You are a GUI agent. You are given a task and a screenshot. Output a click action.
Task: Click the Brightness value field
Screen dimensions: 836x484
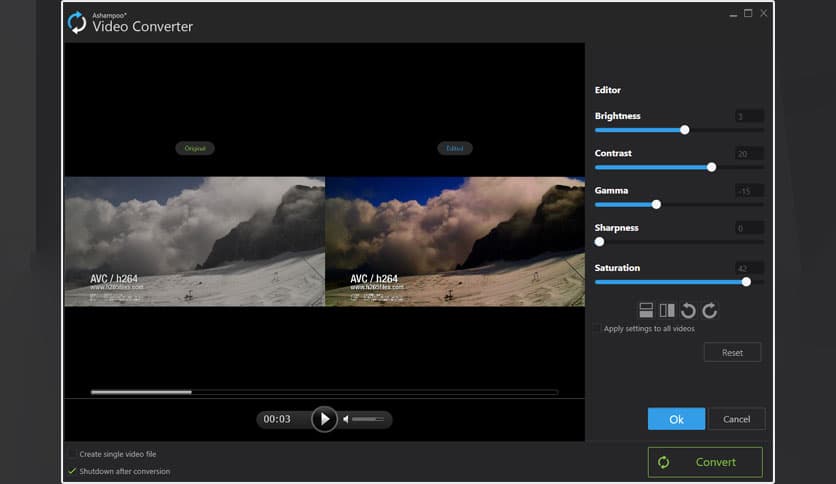[x=749, y=116]
